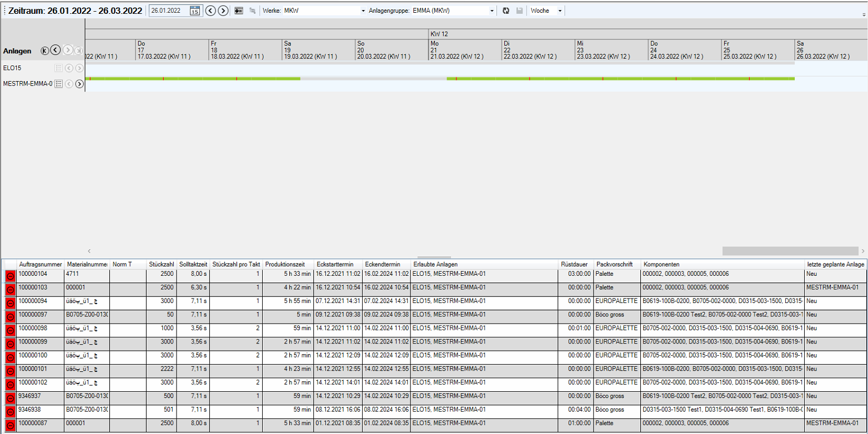
Task: Click the list view icon after date arrows
Action: pyautogui.click(x=239, y=11)
